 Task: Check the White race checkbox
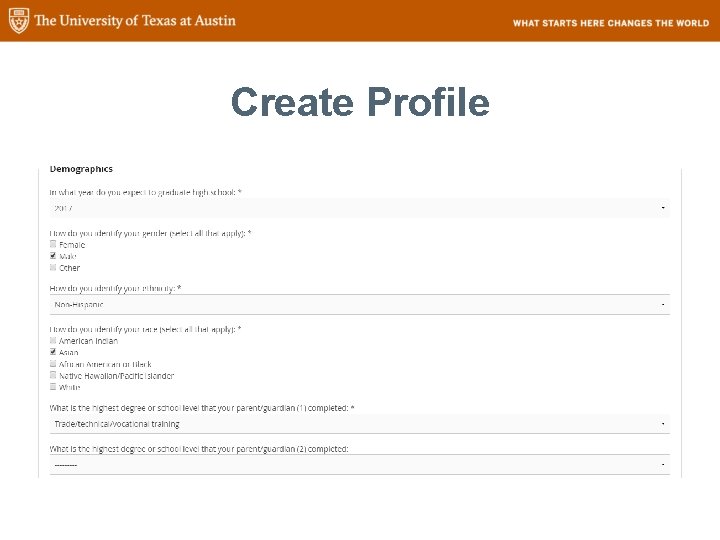click(53, 387)
